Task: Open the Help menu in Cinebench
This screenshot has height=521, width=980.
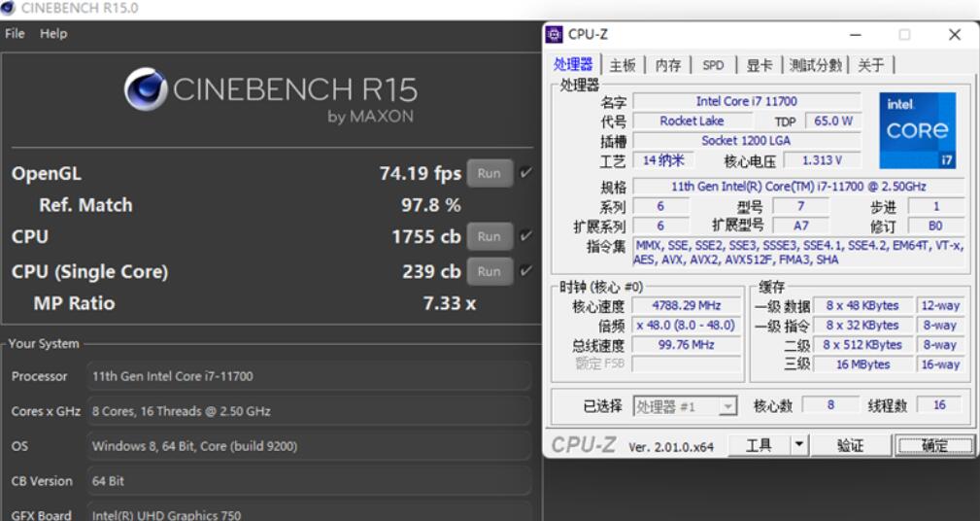Action: tap(53, 33)
